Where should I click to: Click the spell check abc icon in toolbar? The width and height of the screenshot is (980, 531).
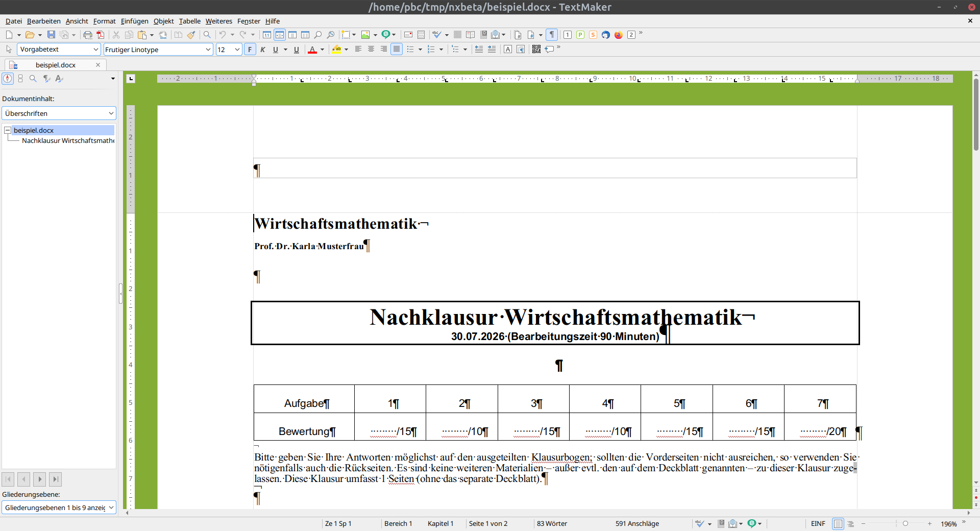[x=437, y=35]
